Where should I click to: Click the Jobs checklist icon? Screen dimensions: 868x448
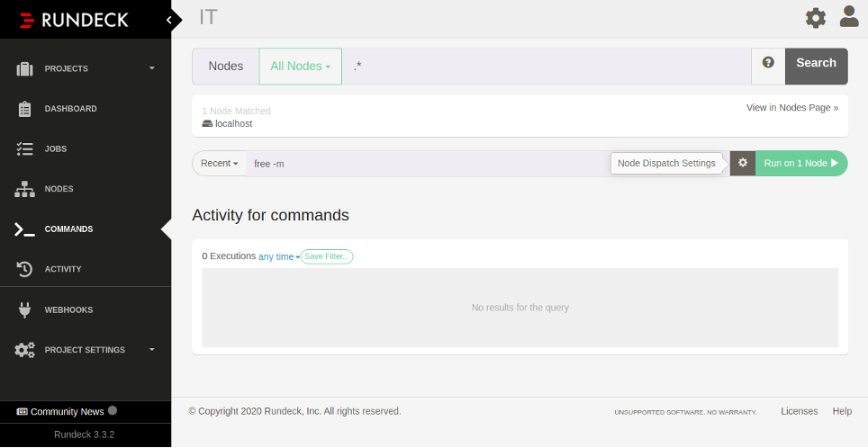coord(25,148)
